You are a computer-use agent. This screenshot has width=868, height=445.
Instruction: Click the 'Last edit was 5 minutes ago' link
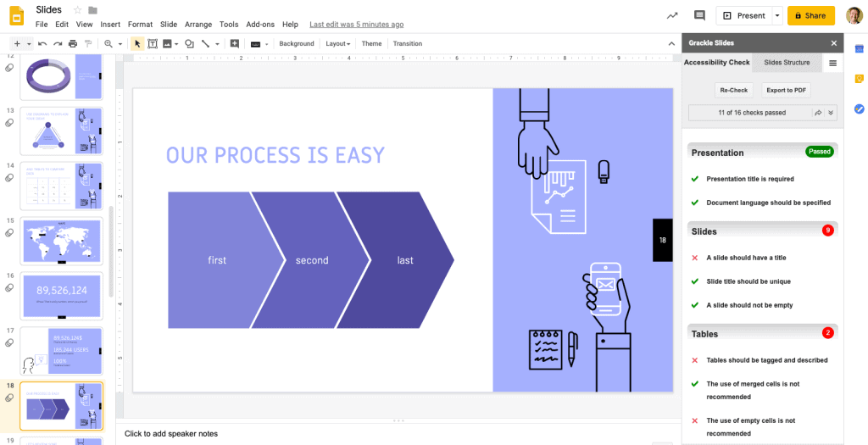(x=357, y=25)
